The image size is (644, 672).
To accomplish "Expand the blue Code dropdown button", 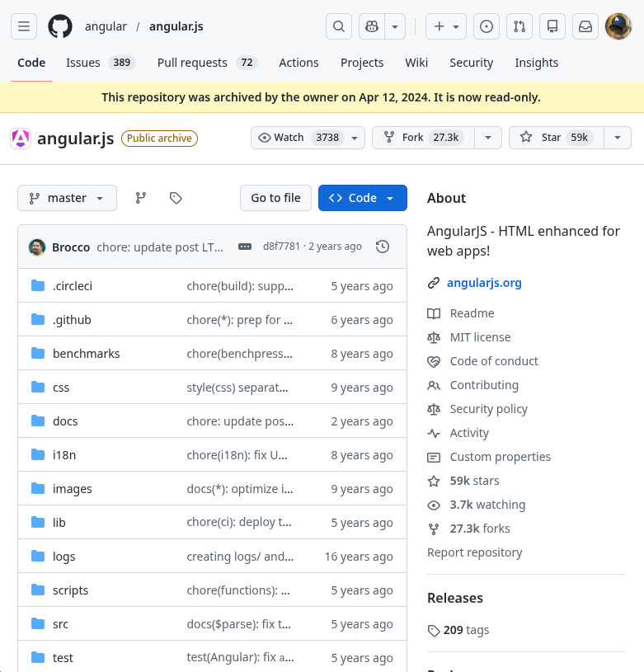I will pos(363,198).
